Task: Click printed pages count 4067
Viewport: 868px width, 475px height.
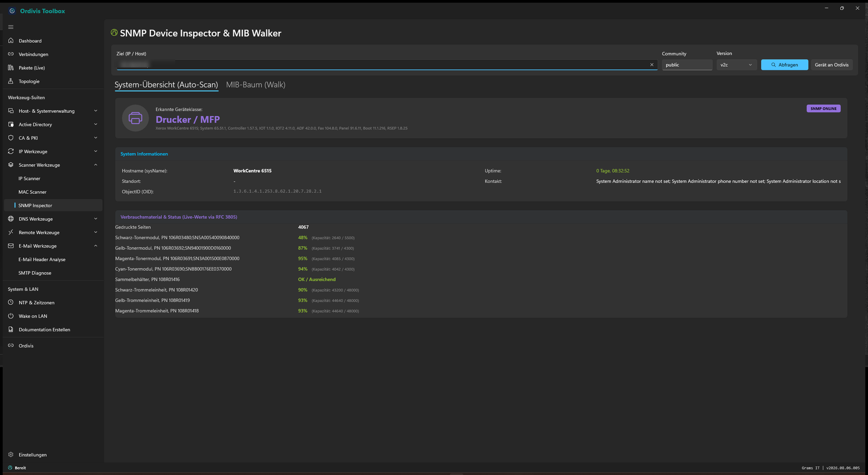Action: pyautogui.click(x=303, y=227)
